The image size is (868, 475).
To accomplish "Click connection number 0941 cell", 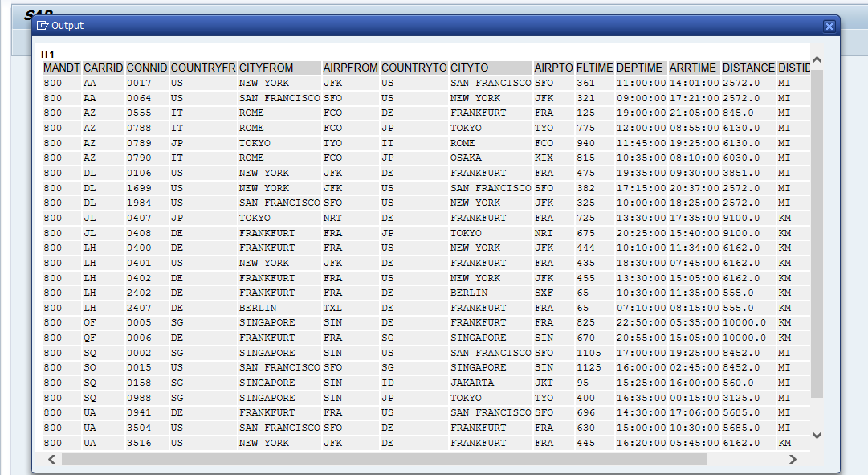I will click(x=147, y=413).
